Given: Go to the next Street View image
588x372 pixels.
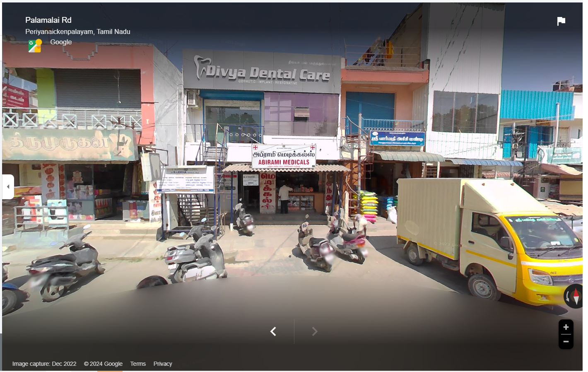Looking at the screenshot, I should [x=315, y=331].
